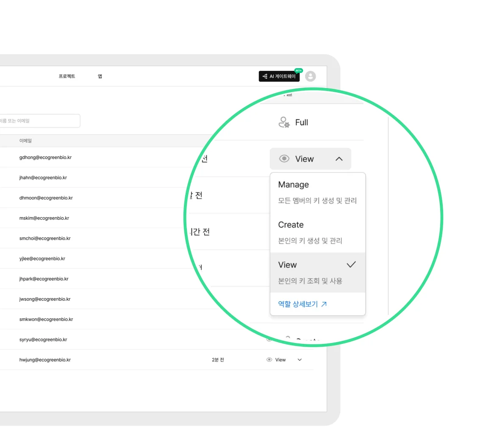Image resolution: width=483 pixels, height=448 pixels.
Task: Open the user profile avatar
Action: pyautogui.click(x=310, y=76)
